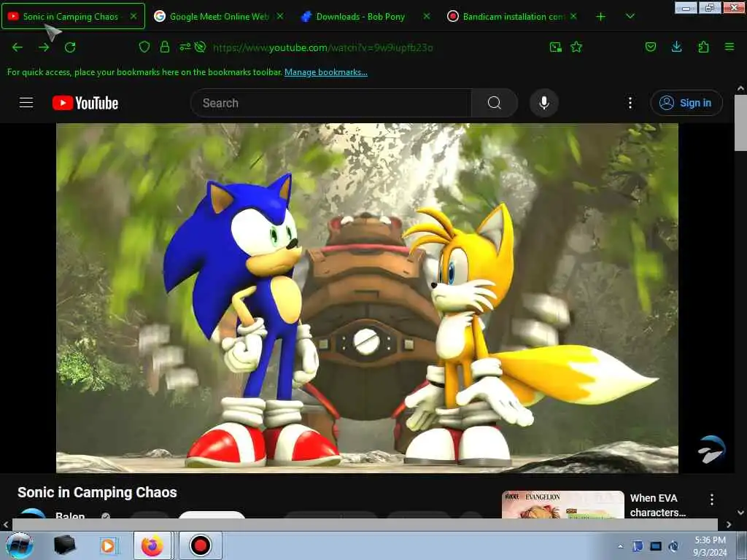Viewport: 747px width, 560px height.
Task: Open site permissions icon in address bar
Action: [x=185, y=47]
